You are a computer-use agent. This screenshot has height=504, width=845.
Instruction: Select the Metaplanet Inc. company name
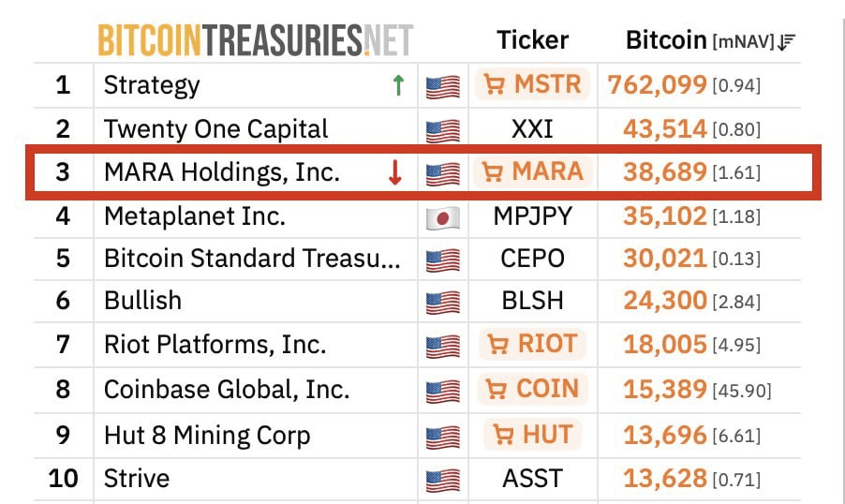pyautogui.click(x=195, y=216)
